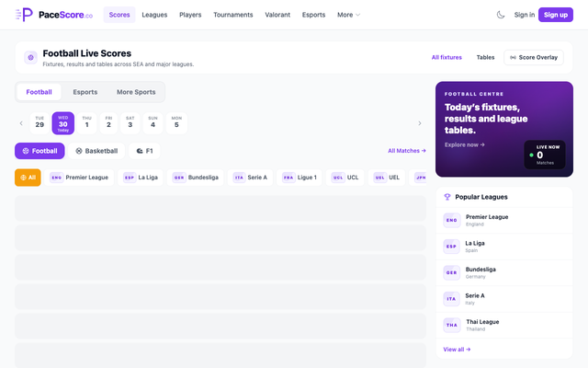This screenshot has width=588, height=368.
Task: Go to the Scores nav item
Action: 119,15
